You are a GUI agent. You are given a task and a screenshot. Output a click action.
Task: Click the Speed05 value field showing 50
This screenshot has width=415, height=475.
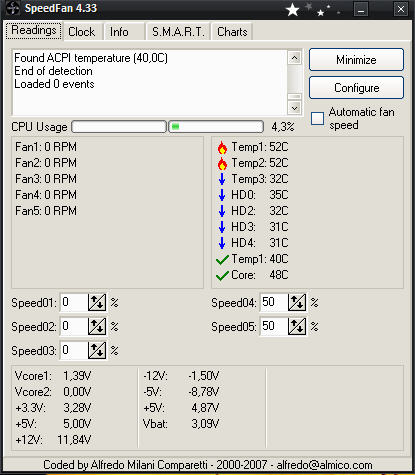coord(274,327)
